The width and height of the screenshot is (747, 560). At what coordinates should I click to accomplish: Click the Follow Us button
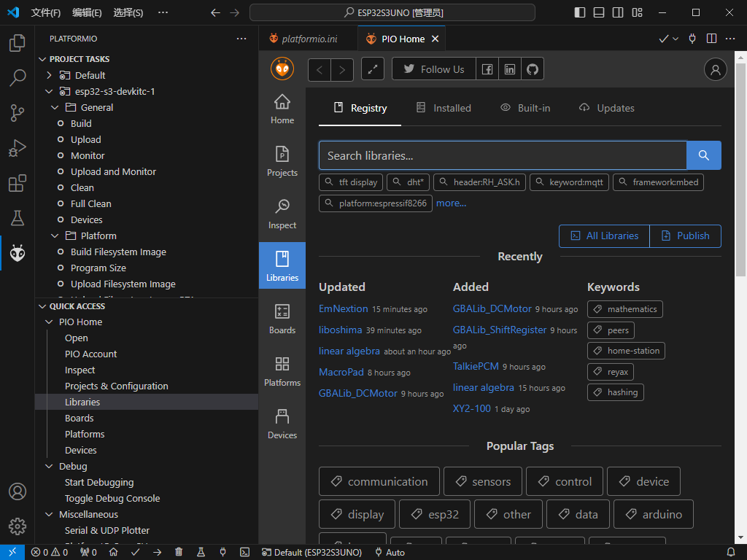pos(434,69)
